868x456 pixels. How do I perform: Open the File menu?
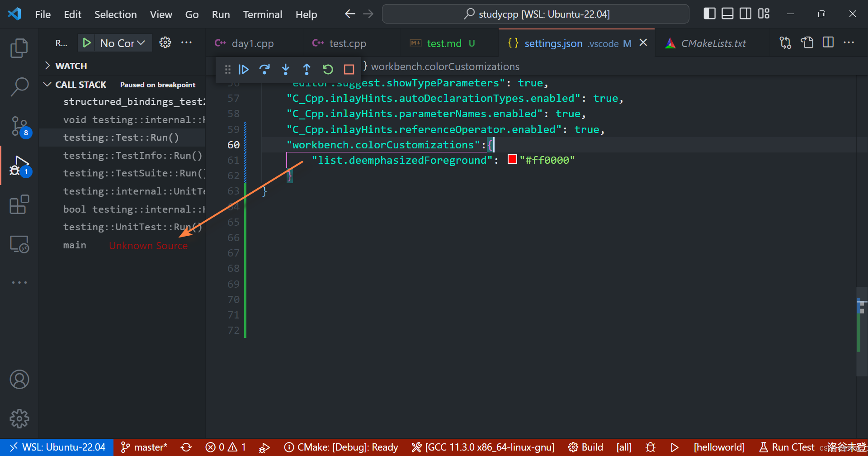[43, 14]
